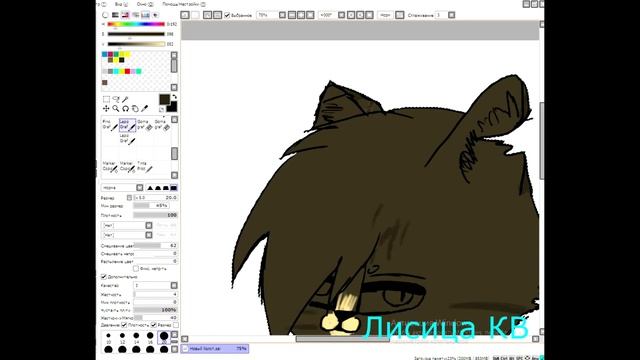The width and height of the screenshot is (640, 360).
Task: Toggle the swatches panel icon
Action: [x=145, y=15]
